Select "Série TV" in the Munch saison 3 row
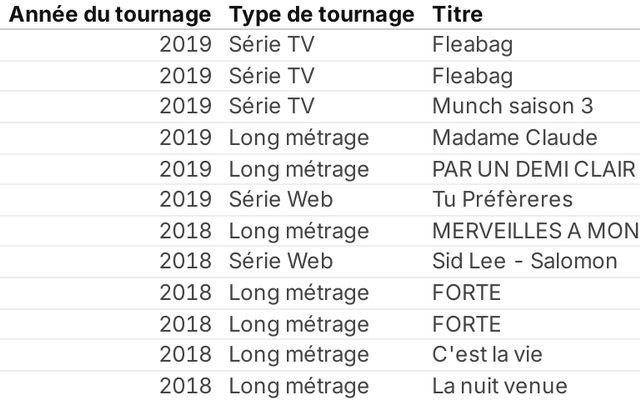The width and height of the screenshot is (640, 400). tap(271, 106)
